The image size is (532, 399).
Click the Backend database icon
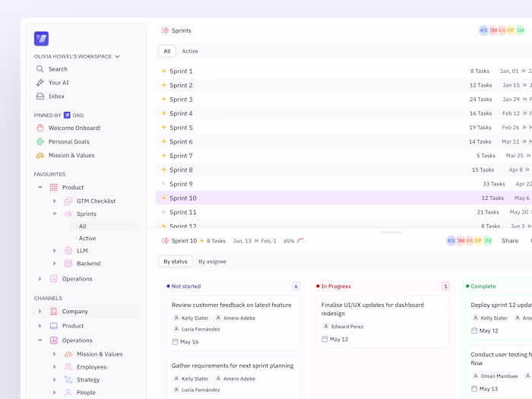coord(68,263)
